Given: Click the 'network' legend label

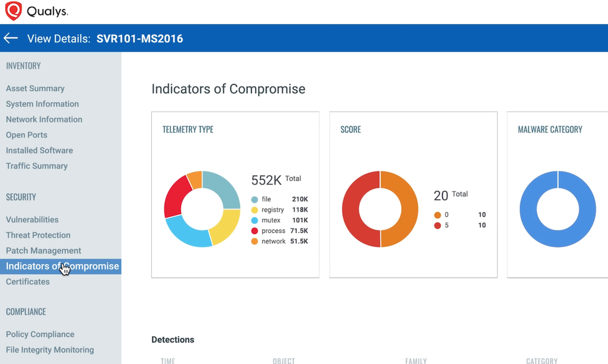Looking at the screenshot, I should (x=274, y=241).
